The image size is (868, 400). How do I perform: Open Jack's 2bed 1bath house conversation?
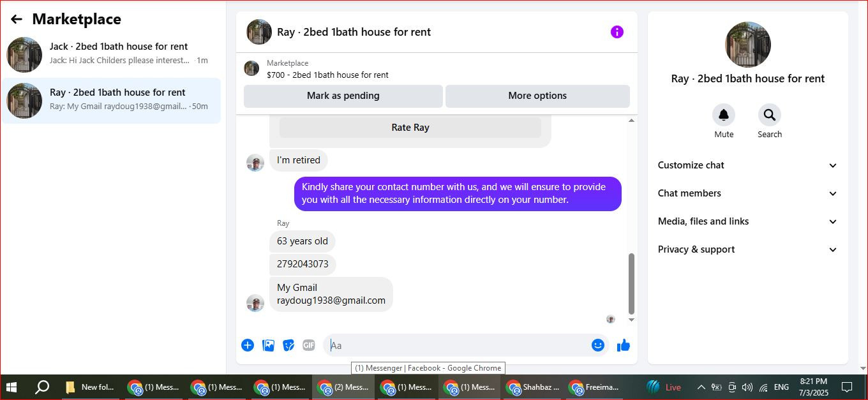click(x=111, y=55)
